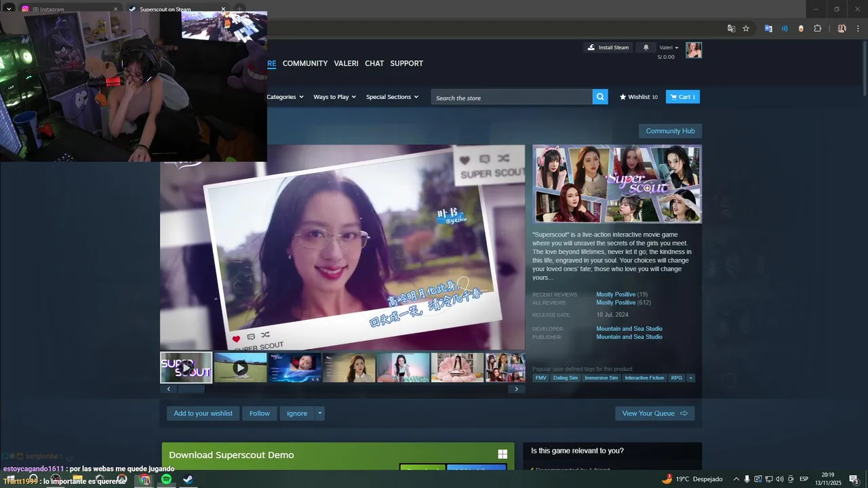The image size is (868, 488).
Task: Click the media strip left arrow
Action: pyautogui.click(x=168, y=389)
